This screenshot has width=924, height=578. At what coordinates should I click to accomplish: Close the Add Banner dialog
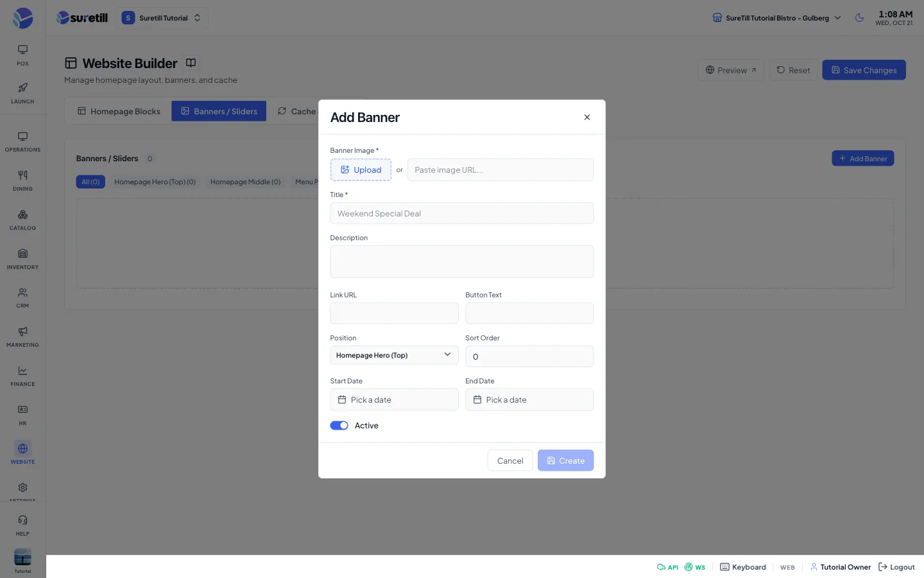[x=586, y=118]
